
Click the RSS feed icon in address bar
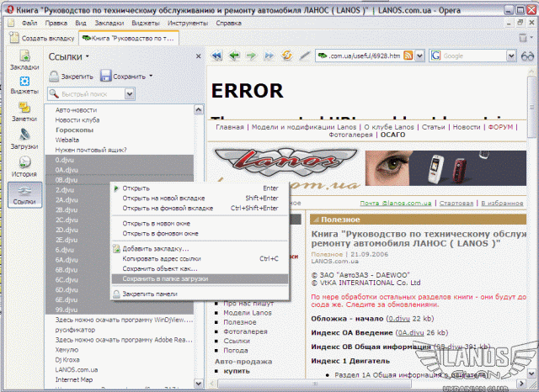point(408,56)
